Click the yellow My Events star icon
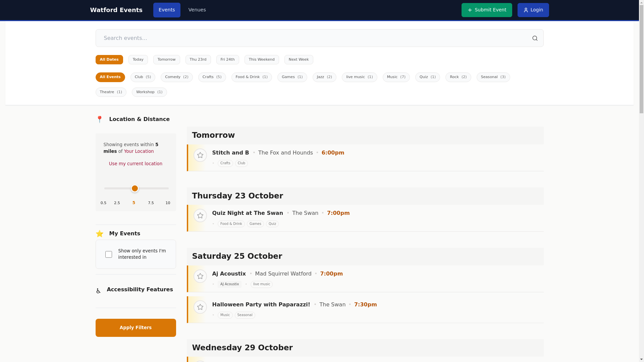This screenshot has height=362, width=644. [100, 234]
